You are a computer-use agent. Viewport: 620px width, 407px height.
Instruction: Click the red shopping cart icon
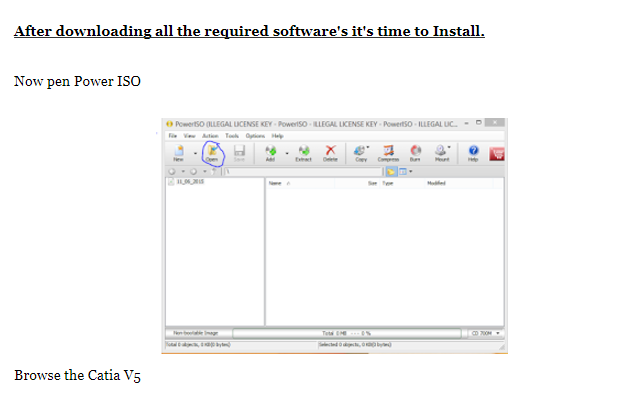pyautogui.click(x=497, y=154)
